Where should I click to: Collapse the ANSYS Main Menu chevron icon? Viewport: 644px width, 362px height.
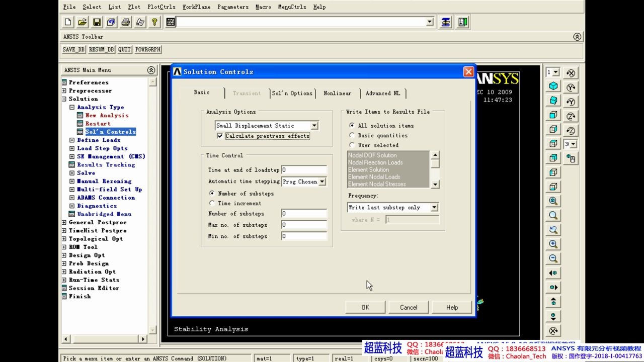coord(151,70)
